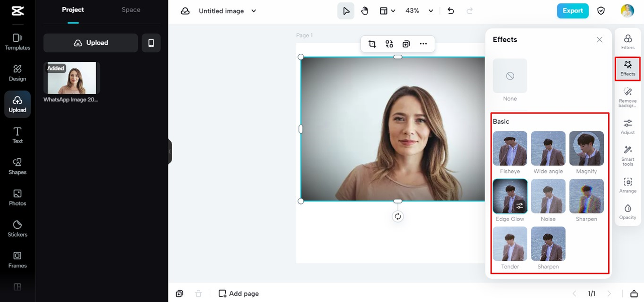Open the 43% zoom dropdown
This screenshot has width=644, height=302.
pyautogui.click(x=420, y=11)
